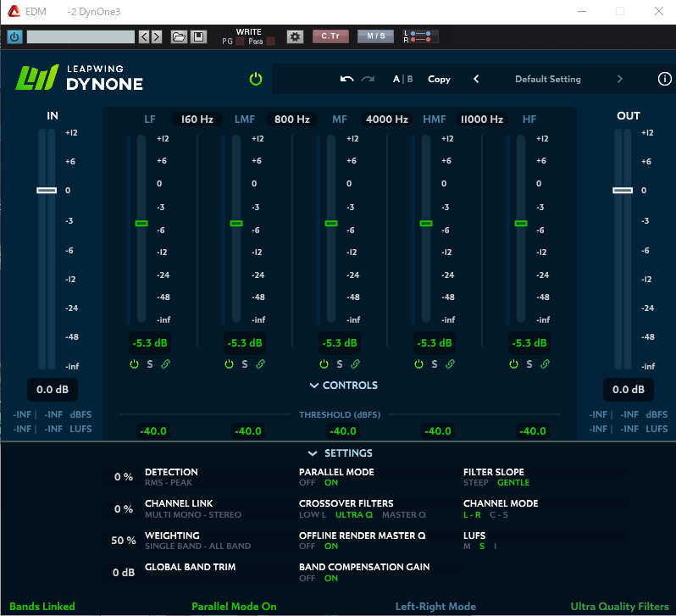Select the Weighting 50 % value

(124, 540)
